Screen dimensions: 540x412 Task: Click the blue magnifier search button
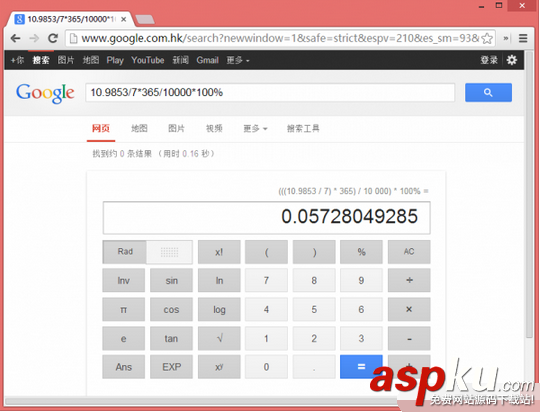488,92
